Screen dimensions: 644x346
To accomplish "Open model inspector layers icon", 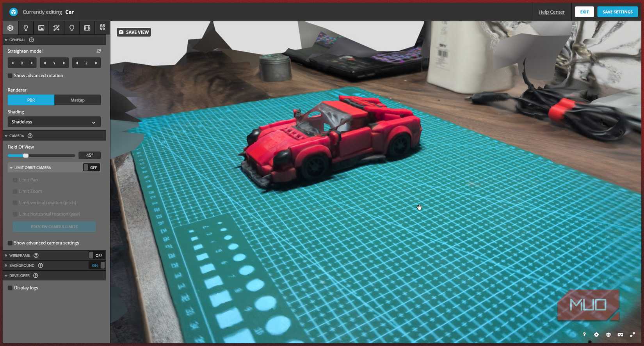I will (608, 335).
